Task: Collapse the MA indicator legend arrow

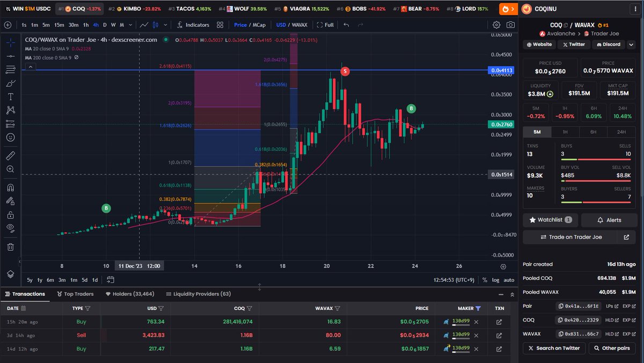Action: (x=30, y=67)
